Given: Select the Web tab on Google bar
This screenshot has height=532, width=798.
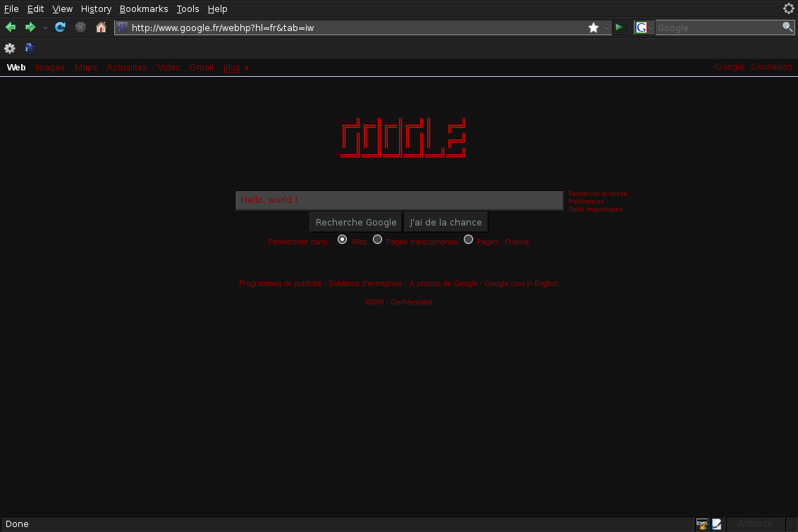Looking at the screenshot, I should tap(16, 67).
